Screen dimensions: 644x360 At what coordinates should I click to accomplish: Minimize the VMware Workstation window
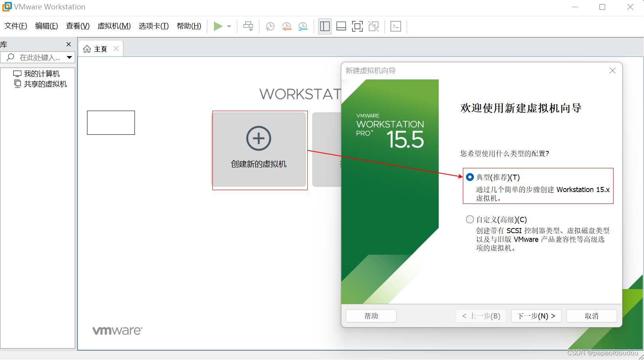[575, 7]
